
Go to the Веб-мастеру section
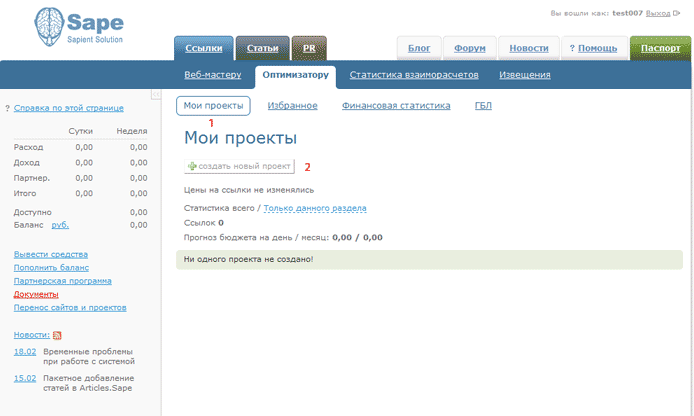pos(213,75)
